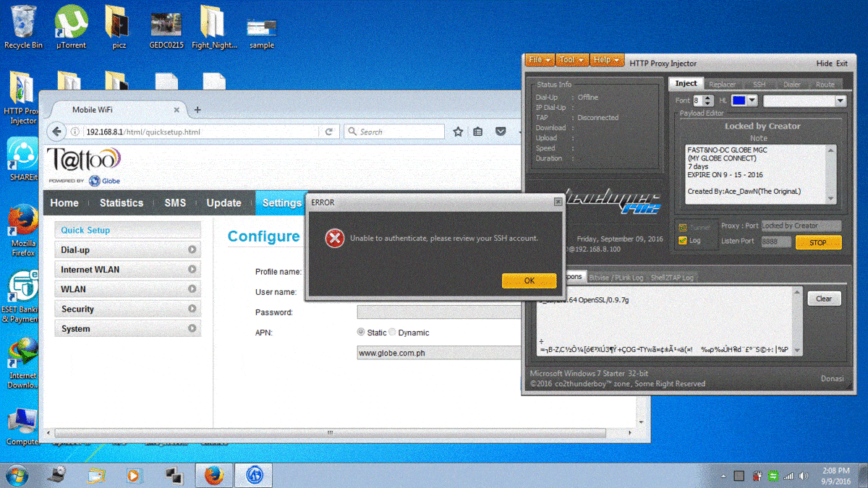868x488 pixels.
Task: Click the Firefox taskbar button
Action: 213,475
